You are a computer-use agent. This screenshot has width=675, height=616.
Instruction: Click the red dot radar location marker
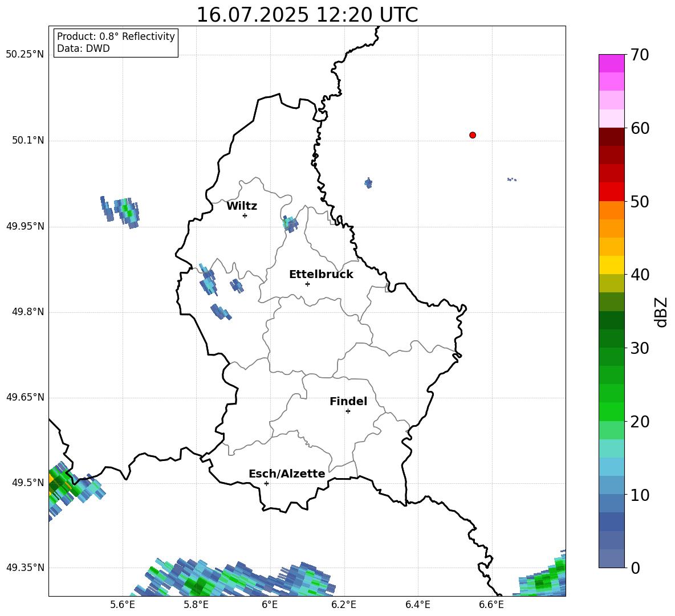(x=473, y=135)
